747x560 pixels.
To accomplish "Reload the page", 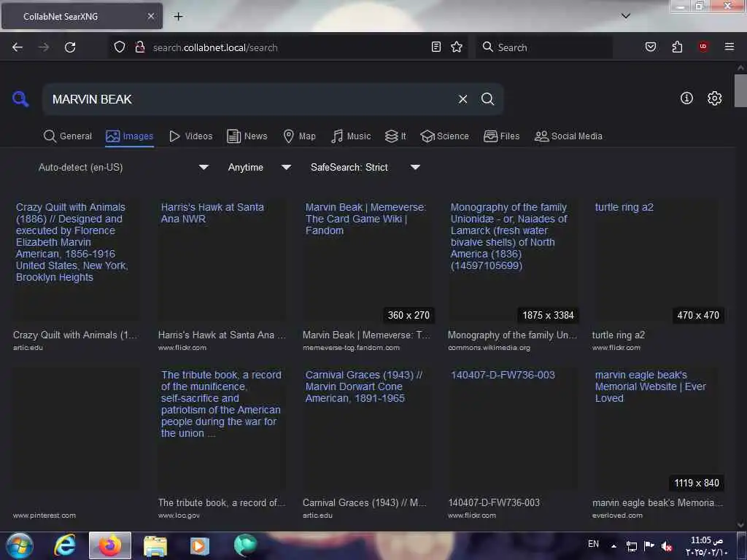I will coord(70,47).
